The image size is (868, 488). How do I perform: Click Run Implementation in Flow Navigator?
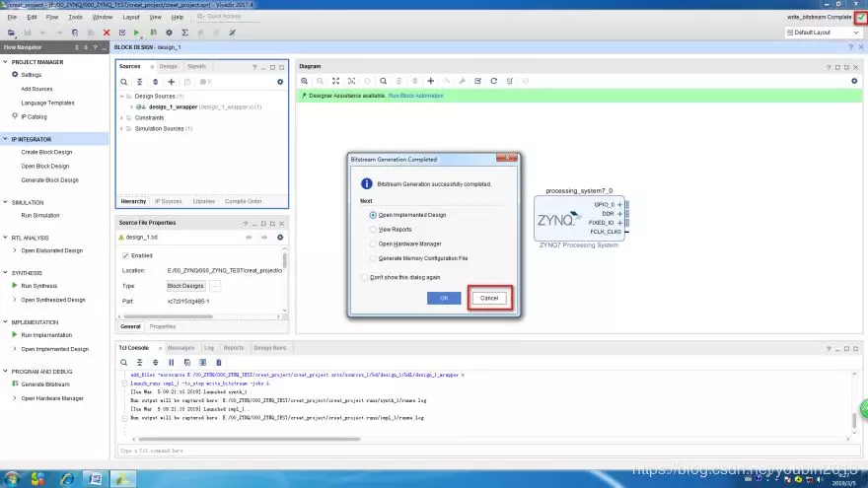46,335
